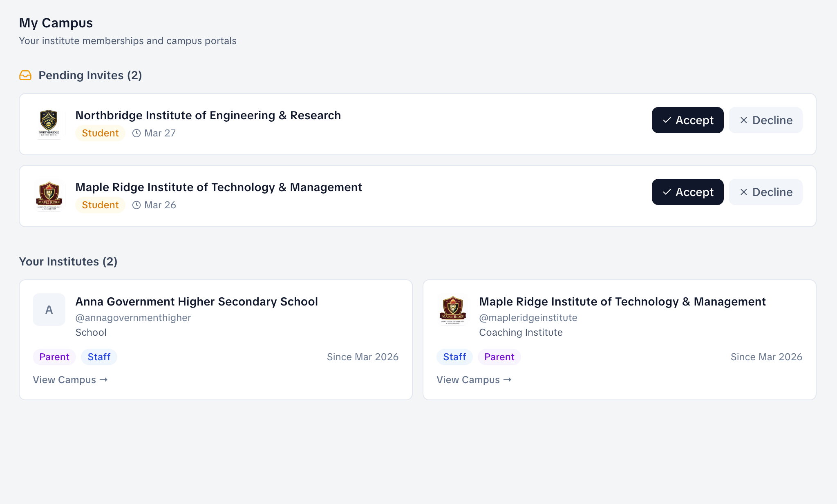The width and height of the screenshot is (837, 504).
Task: Click the Northbridge Institute crest logo
Action: (x=49, y=124)
